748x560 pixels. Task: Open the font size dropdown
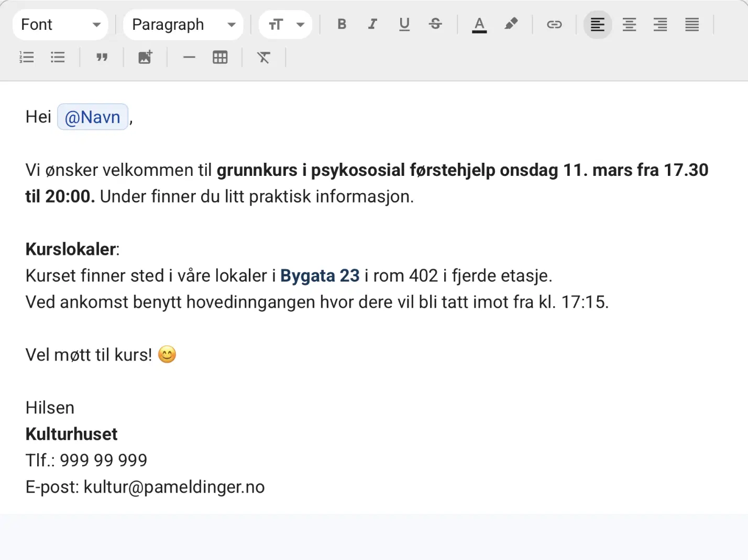pos(285,24)
